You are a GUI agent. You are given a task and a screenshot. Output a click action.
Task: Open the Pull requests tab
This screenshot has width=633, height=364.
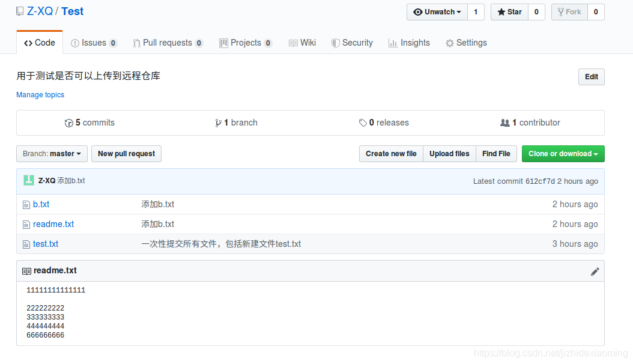click(168, 43)
